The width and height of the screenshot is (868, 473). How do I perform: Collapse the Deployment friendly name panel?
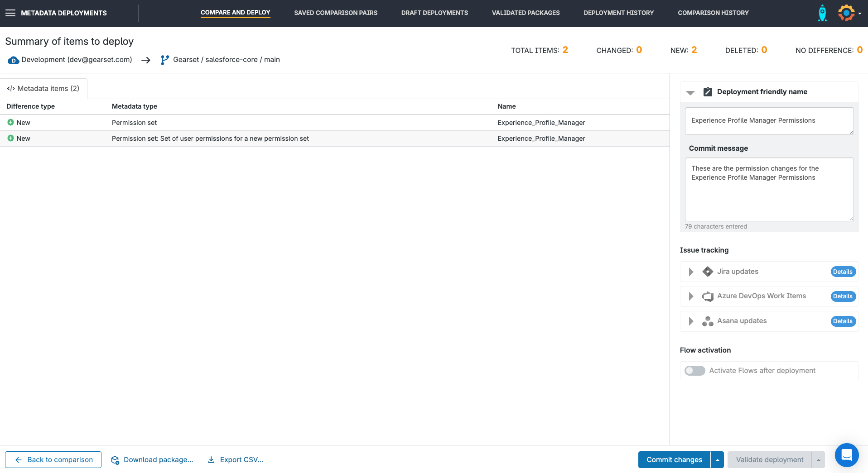690,92
